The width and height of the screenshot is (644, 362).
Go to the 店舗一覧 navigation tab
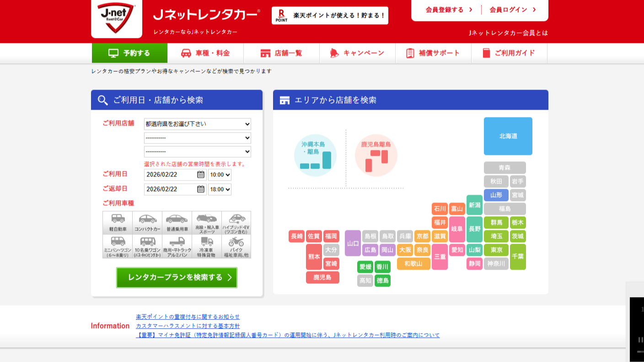[x=281, y=53]
